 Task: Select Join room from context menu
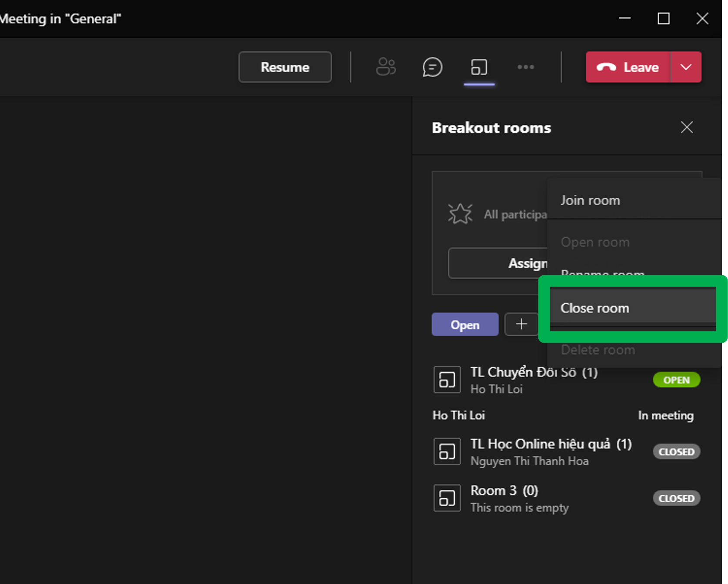tap(590, 200)
